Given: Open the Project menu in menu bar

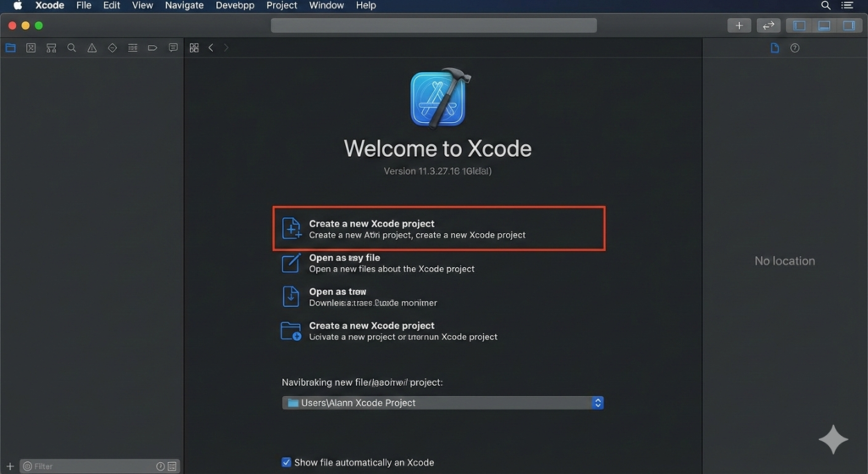Looking at the screenshot, I should [x=281, y=5].
